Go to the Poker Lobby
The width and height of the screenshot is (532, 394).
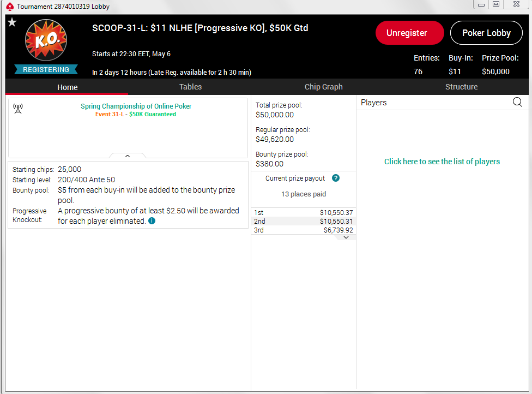(486, 33)
